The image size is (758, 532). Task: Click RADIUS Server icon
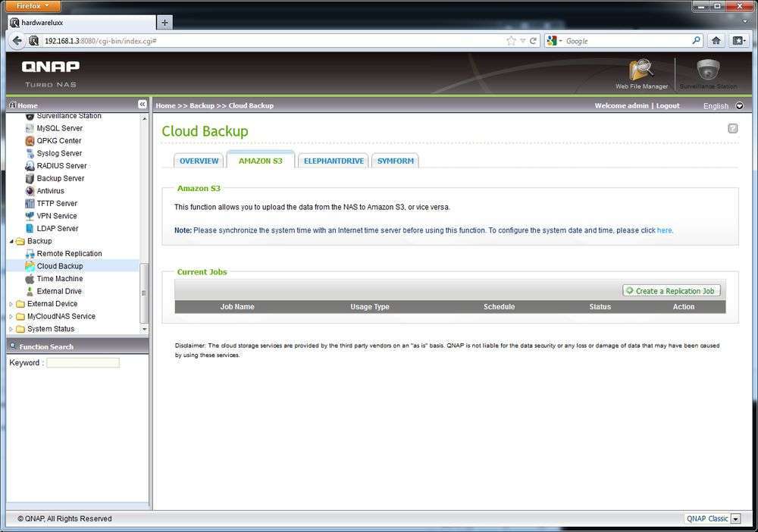click(x=30, y=166)
